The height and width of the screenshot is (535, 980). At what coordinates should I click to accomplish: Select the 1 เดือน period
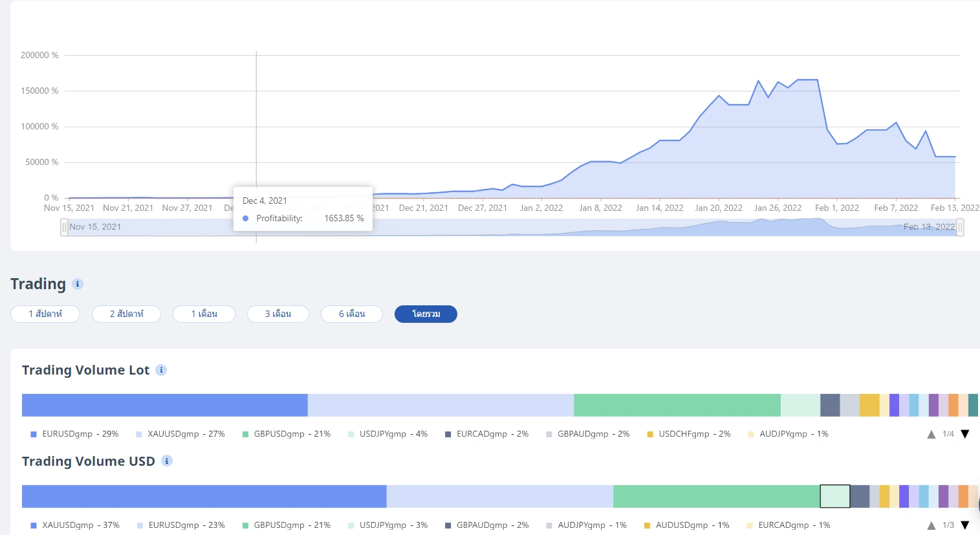coord(204,314)
